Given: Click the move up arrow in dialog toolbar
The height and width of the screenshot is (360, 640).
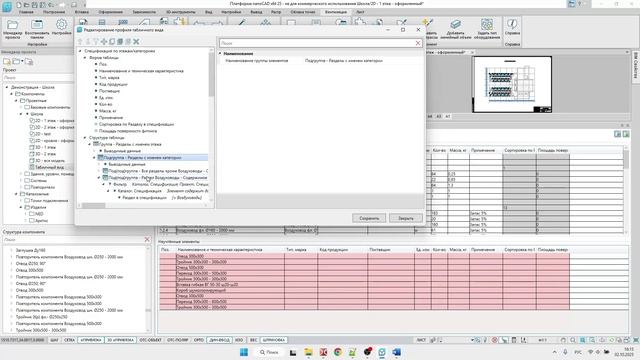Looking at the screenshot, I should point(80,42).
